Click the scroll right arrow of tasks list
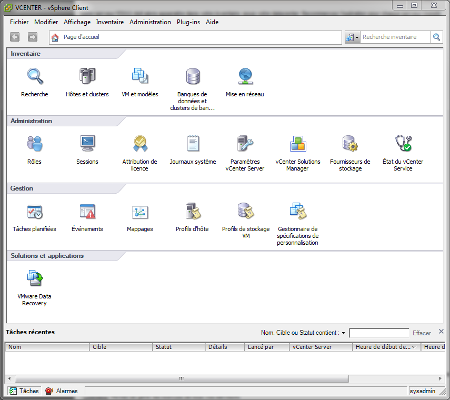Image resolution: width=450 pixels, height=400 pixels. click(440, 379)
